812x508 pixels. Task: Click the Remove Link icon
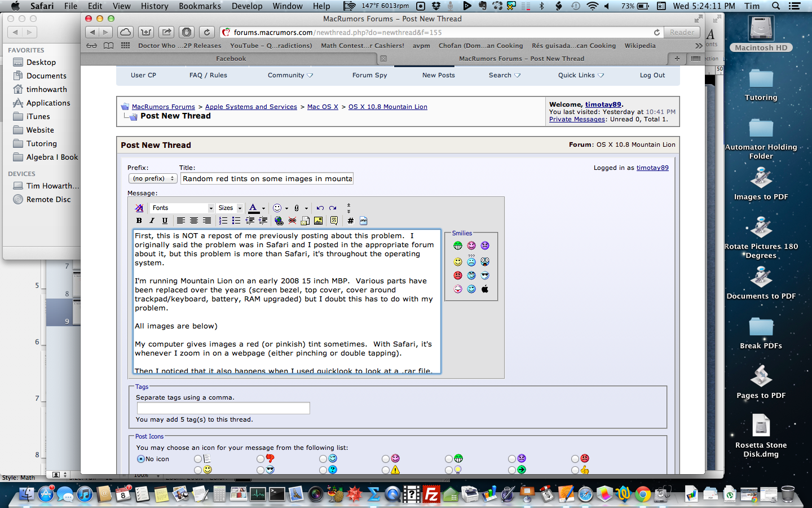(x=292, y=221)
